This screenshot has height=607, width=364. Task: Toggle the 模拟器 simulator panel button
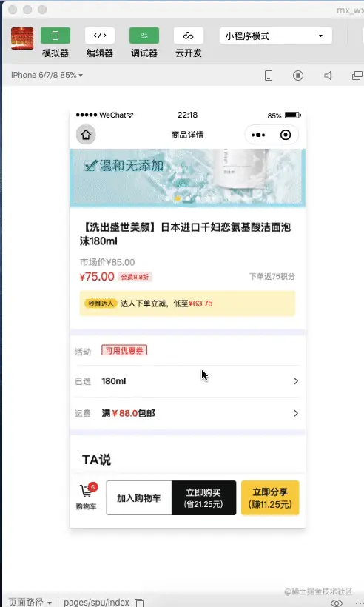pyautogui.click(x=55, y=36)
